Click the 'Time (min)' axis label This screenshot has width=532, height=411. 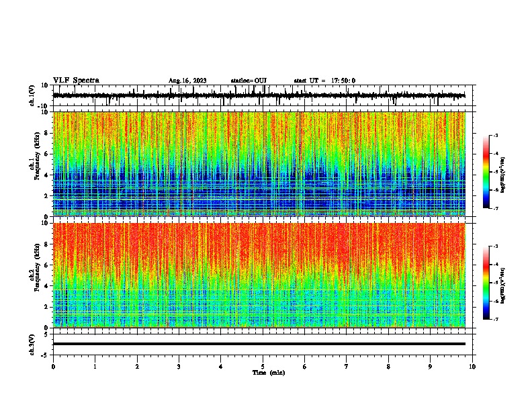tap(269, 373)
